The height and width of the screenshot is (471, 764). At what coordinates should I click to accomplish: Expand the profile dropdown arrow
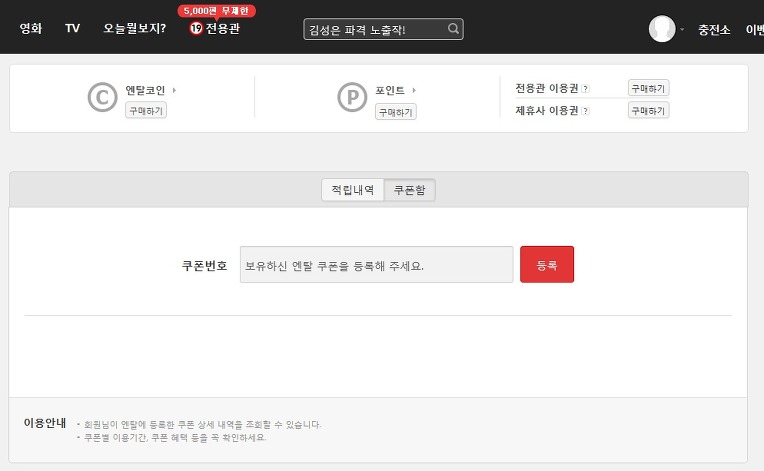click(x=682, y=29)
